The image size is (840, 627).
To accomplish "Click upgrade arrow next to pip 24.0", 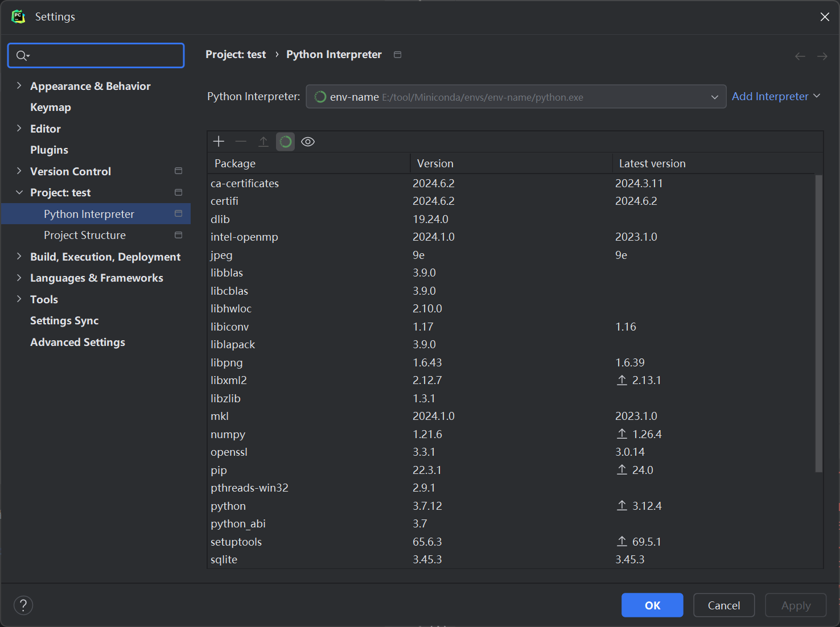I will 622,470.
